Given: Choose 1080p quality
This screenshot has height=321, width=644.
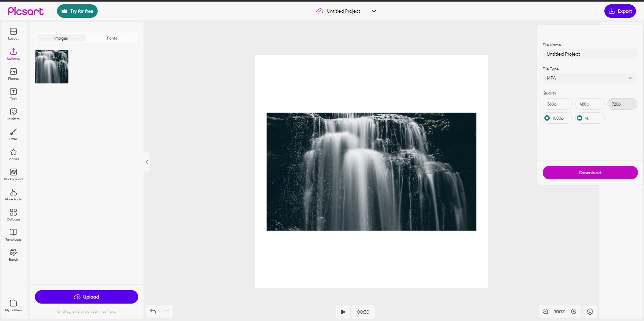Looking at the screenshot, I should point(557,118).
